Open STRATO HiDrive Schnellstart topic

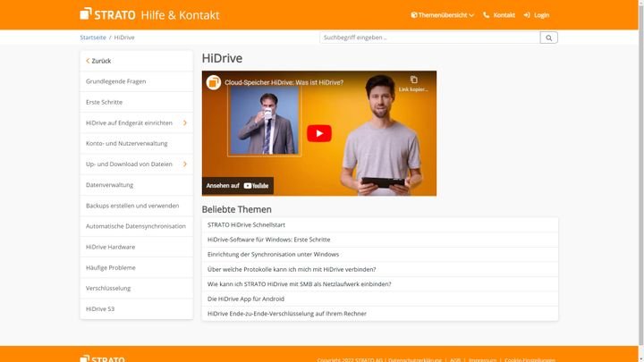[x=380, y=225]
